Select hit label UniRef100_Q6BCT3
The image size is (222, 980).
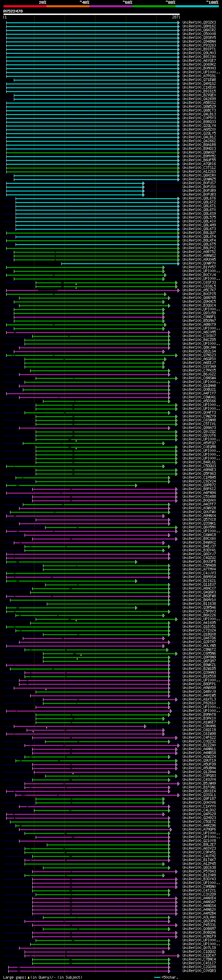pyautogui.click(x=199, y=110)
